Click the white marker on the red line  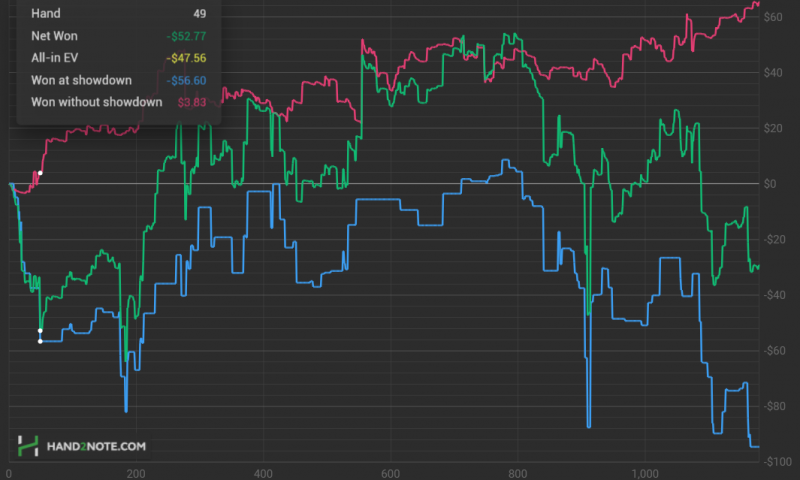point(40,173)
